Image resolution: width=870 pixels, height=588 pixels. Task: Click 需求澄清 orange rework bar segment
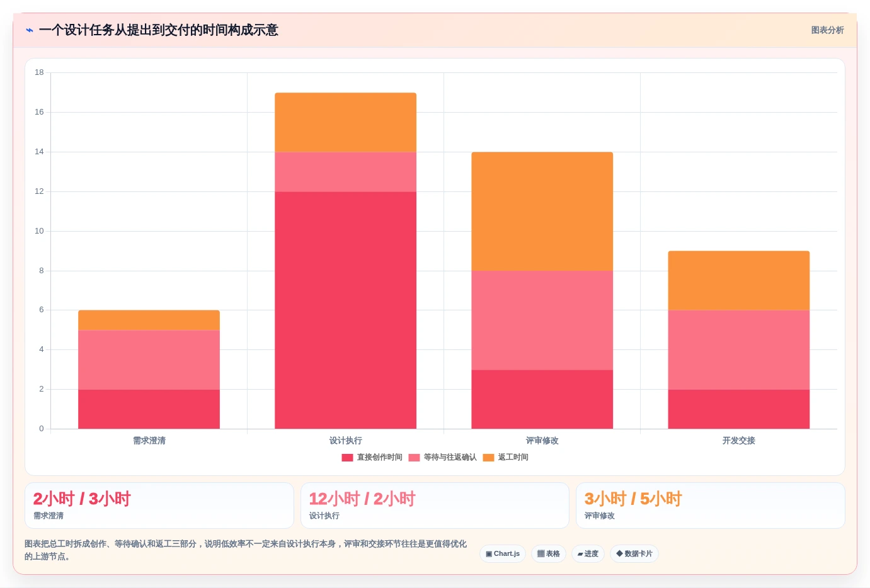point(149,320)
